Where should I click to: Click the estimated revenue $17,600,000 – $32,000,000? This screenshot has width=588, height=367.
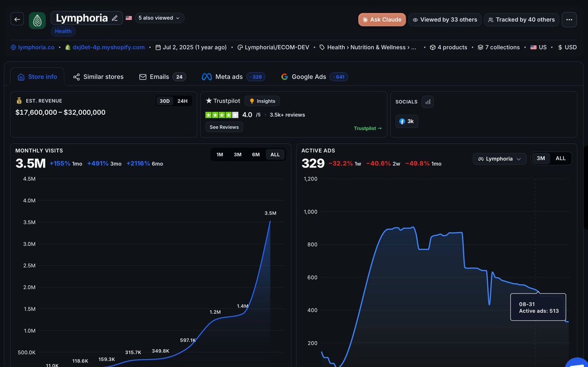point(60,112)
